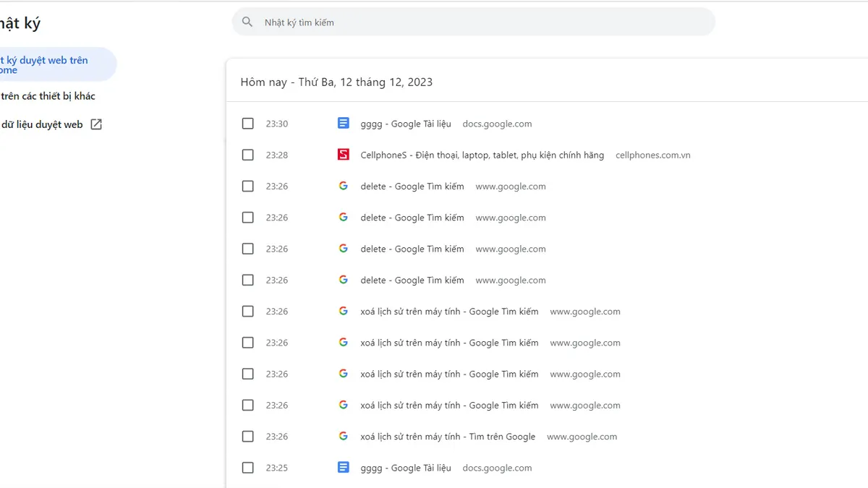Image resolution: width=868 pixels, height=488 pixels.
Task: Click the Docs icon on the 23:25 gggg entry
Action: click(x=343, y=467)
